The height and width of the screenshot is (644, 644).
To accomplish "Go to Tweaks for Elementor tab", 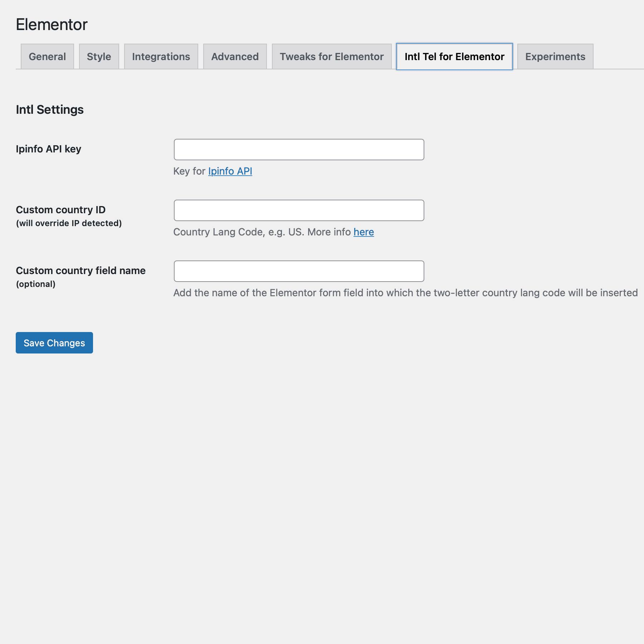I will pos(332,57).
